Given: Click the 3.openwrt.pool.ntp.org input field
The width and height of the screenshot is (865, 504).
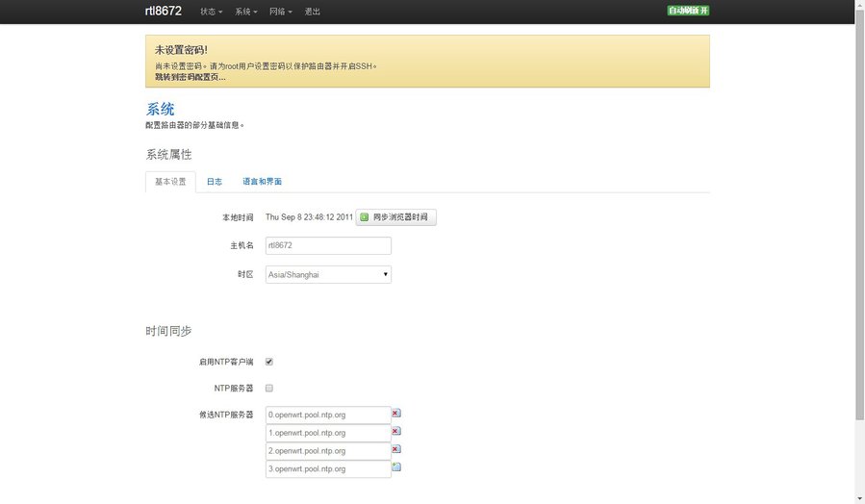Looking at the screenshot, I should pyautogui.click(x=328, y=469).
